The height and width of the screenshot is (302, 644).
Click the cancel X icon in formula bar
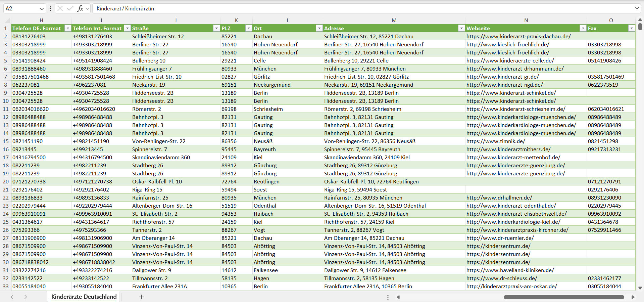coord(60,8)
